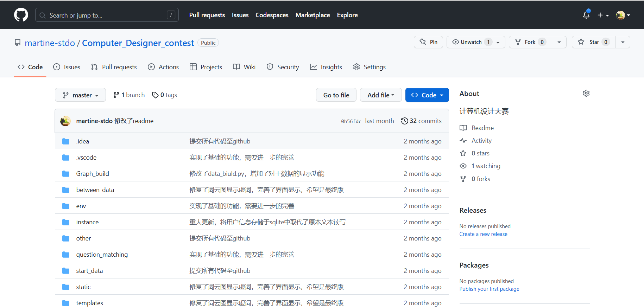Open commit hash 0b56fdc
Viewport: 644px width, 308px height.
[351, 121]
